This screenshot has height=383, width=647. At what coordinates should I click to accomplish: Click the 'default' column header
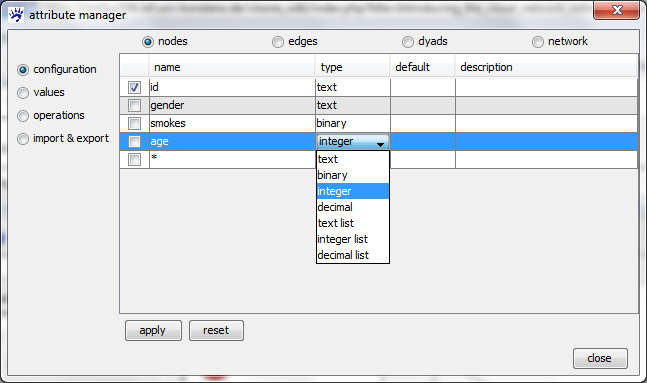[x=423, y=67]
